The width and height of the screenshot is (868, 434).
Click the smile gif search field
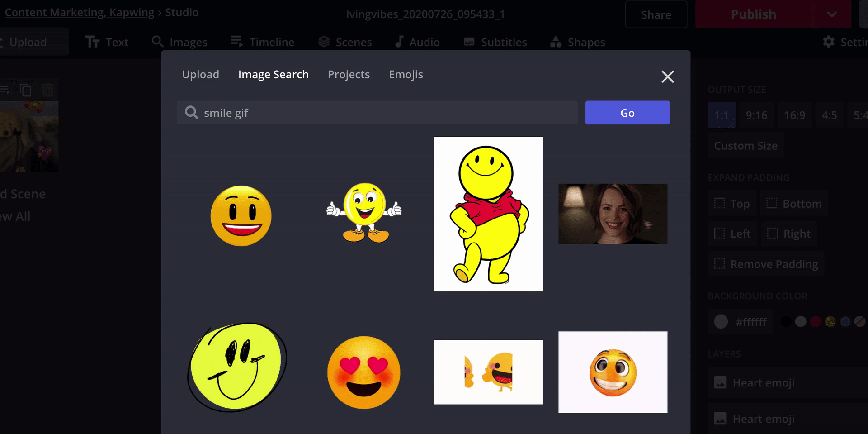click(384, 113)
